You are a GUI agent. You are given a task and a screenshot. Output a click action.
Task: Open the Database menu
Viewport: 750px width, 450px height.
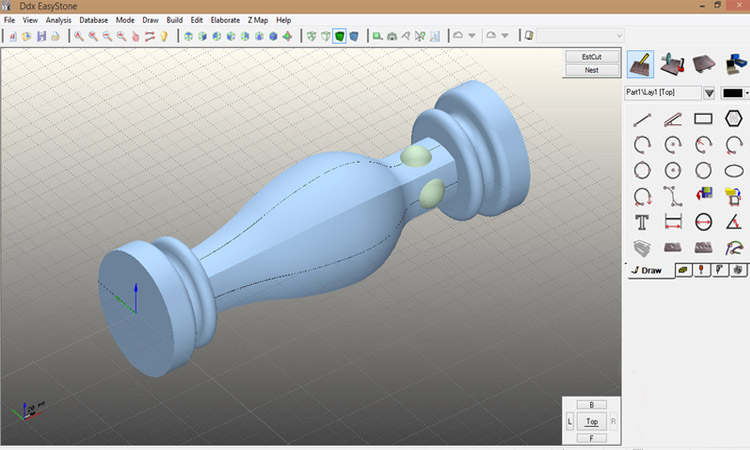point(93,20)
